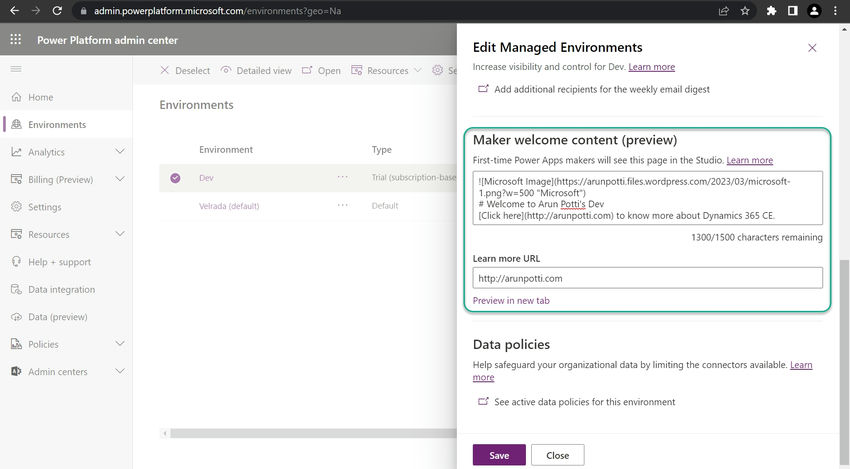Click the Learn more URL input field
The image size is (850, 469).
click(x=647, y=278)
